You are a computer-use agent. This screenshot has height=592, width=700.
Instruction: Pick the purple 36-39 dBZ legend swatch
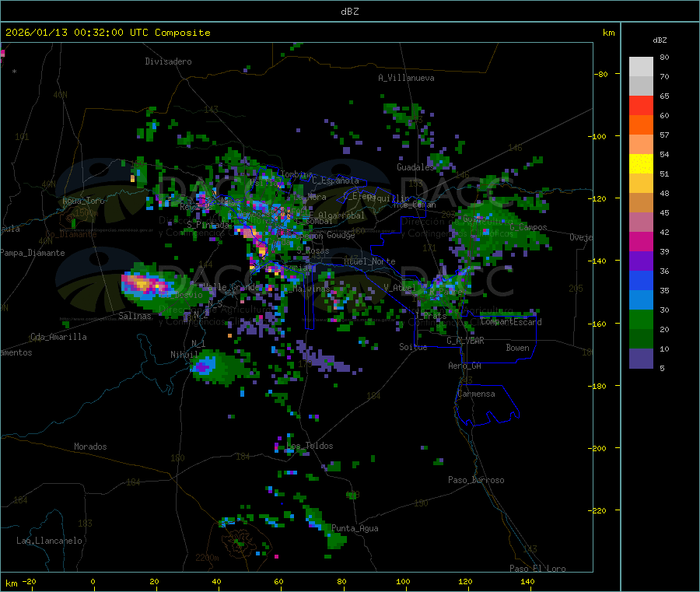(x=641, y=261)
